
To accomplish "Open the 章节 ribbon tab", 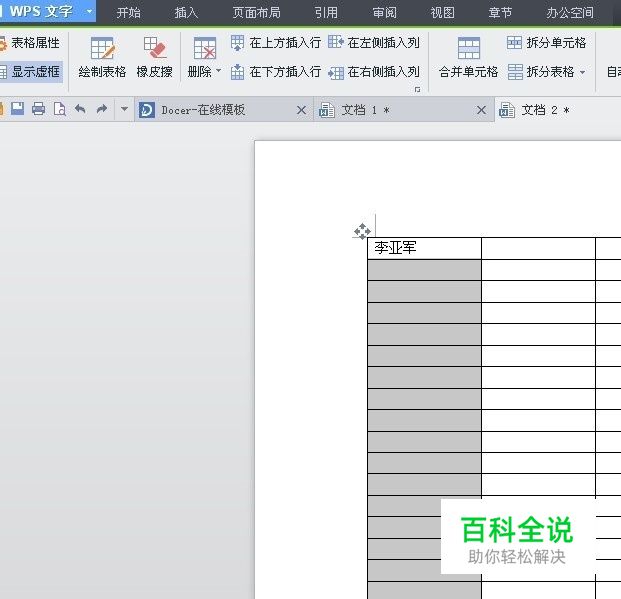I will [500, 12].
